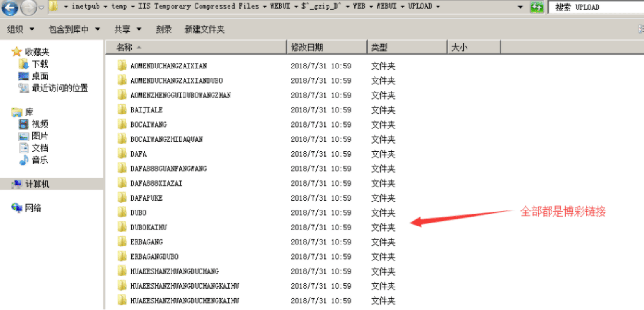644x310 pixels.
Task: Click the green refresh icon beside address bar
Action: point(537,7)
